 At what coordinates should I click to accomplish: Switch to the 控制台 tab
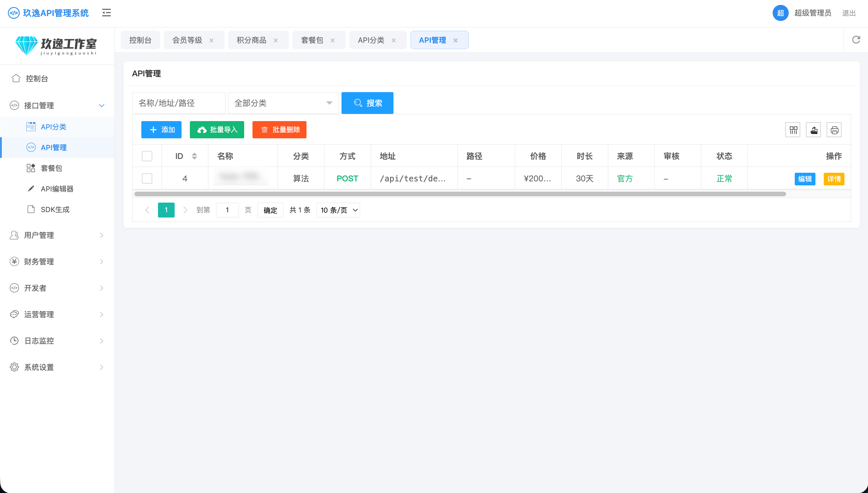140,40
